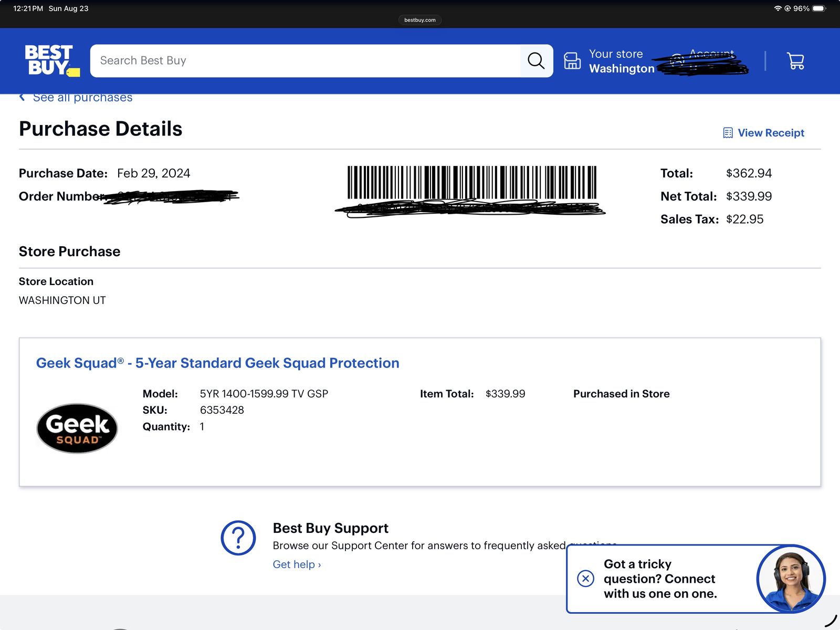Dismiss the tricky question chat popup
Image resolution: width=840 pixels, height=630 pixels.
585,579
